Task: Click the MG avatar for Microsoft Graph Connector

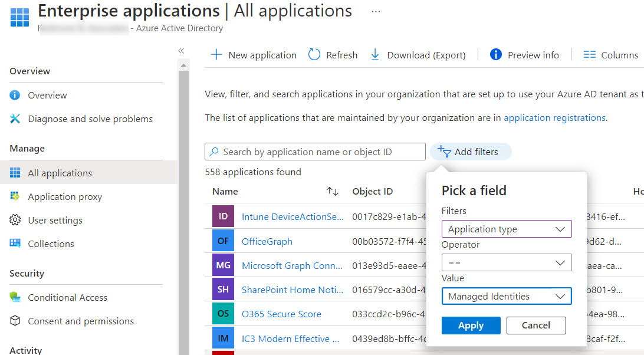Action: 223,265
